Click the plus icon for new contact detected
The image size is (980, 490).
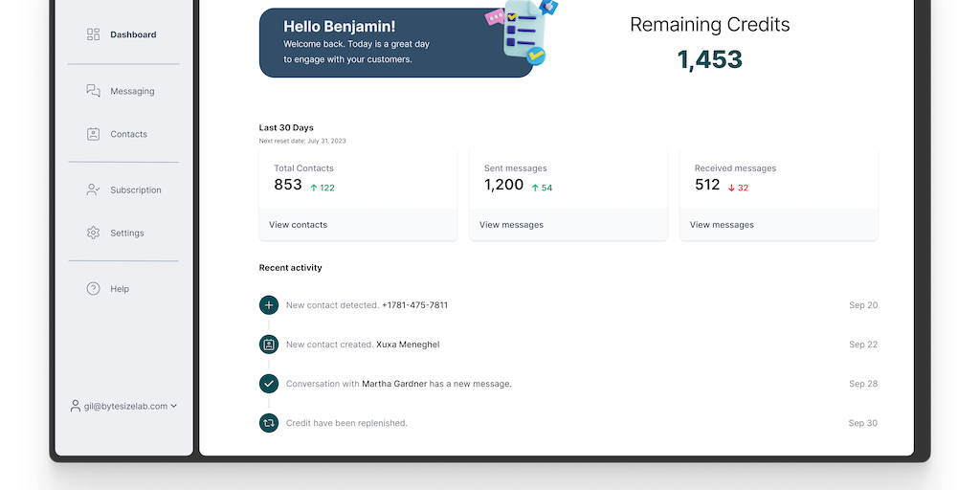[x=269, y=305]
